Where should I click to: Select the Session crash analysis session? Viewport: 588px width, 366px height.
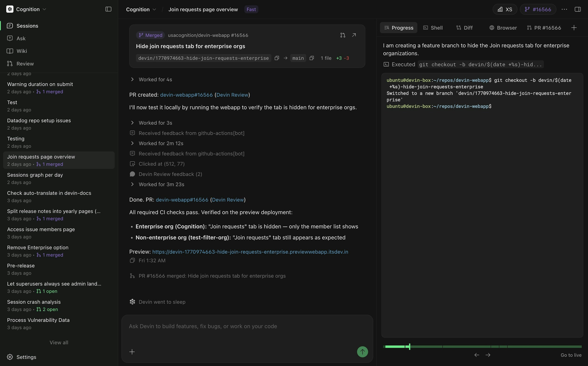pos(34,302)
